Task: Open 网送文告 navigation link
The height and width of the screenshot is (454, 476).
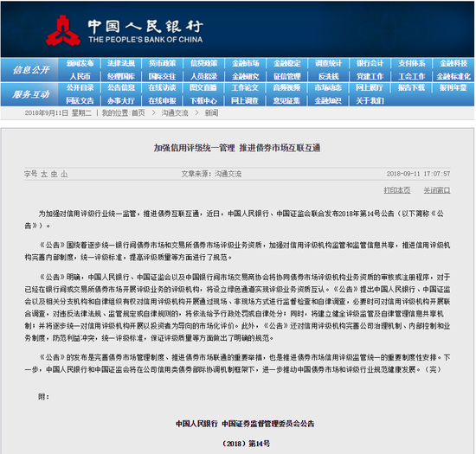Action: pyautogui.click(x=80, y=100)
